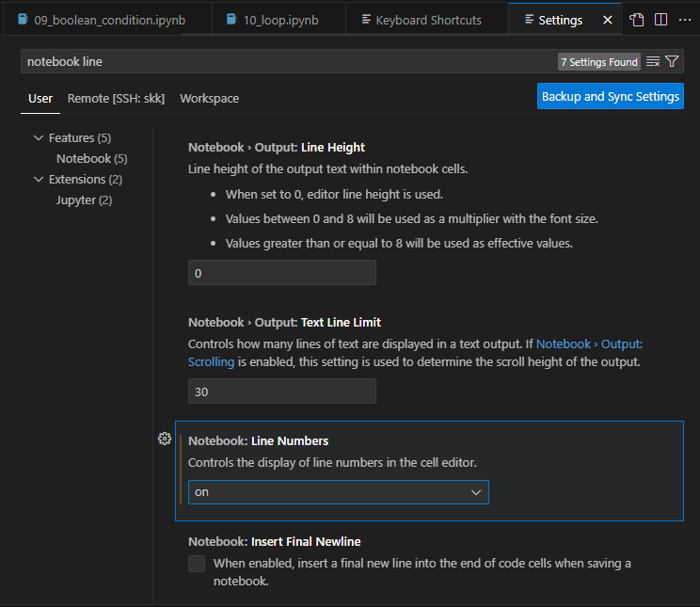The image size is (700, 607).
Task: Click the 09_boolean_condition.ipynb file icon
Action: click(23, 20)
